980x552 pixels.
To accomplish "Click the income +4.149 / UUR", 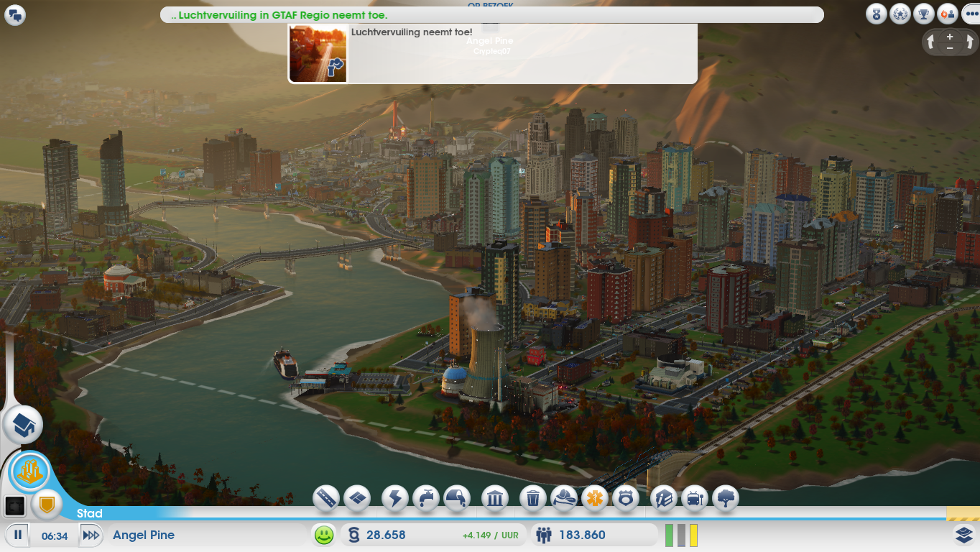I will [x=491, y=535].
